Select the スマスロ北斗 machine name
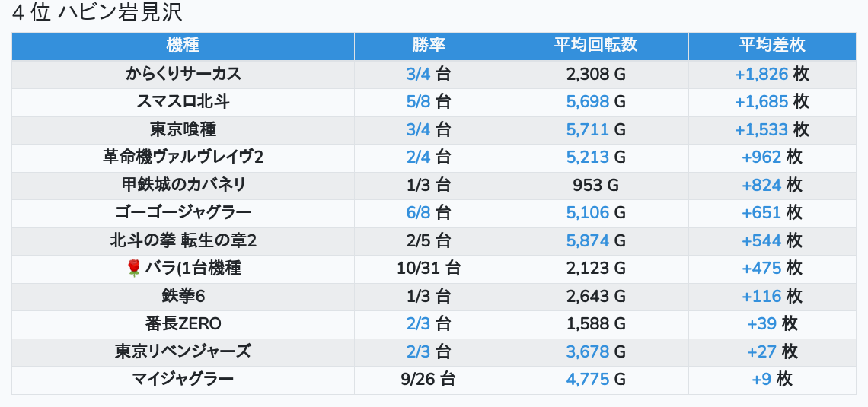 pos(183,101)
